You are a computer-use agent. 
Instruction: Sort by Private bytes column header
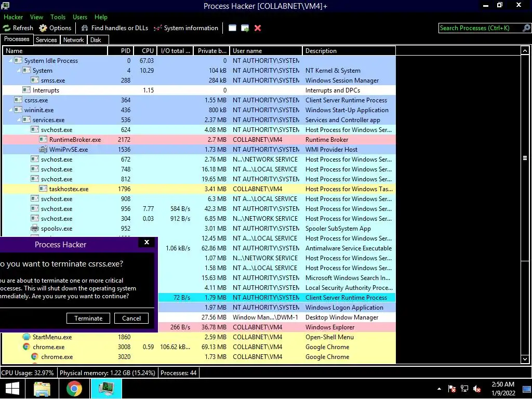pos(212,51)
